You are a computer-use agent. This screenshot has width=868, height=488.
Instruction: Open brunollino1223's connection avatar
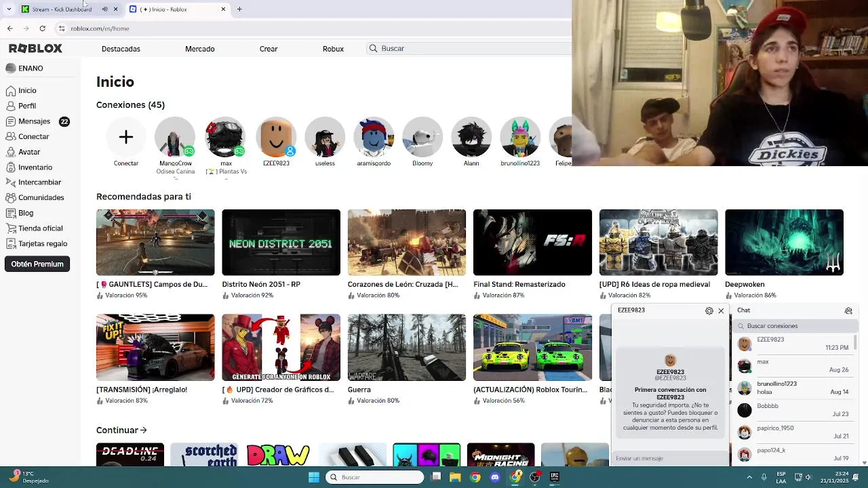520,138
